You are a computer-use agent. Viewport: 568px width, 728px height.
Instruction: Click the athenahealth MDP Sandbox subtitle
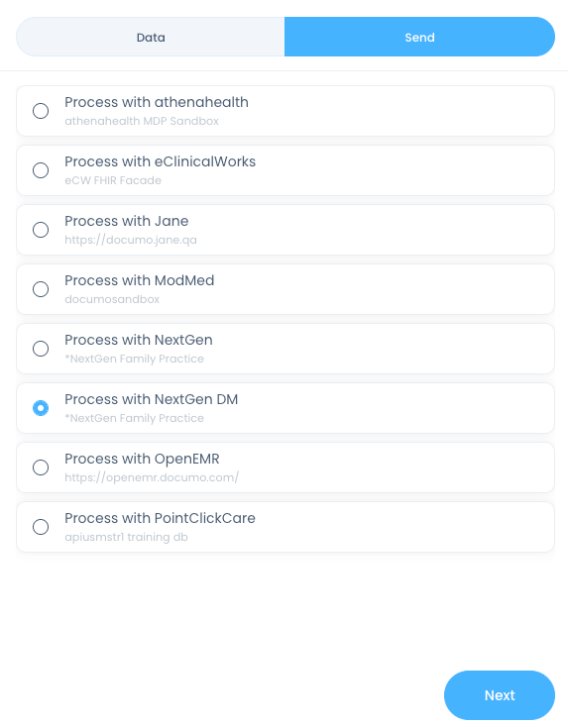click(x=142, y=121)
